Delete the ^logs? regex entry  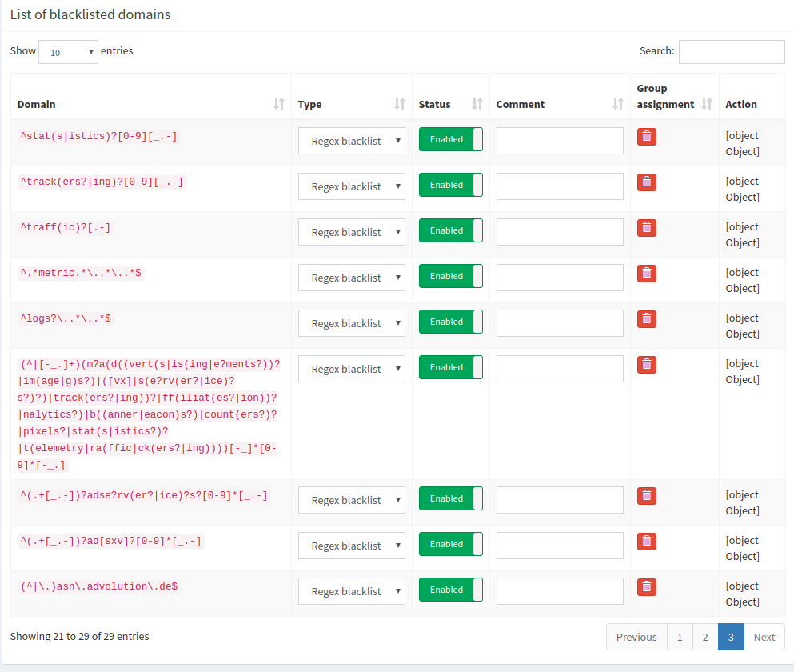647,319
